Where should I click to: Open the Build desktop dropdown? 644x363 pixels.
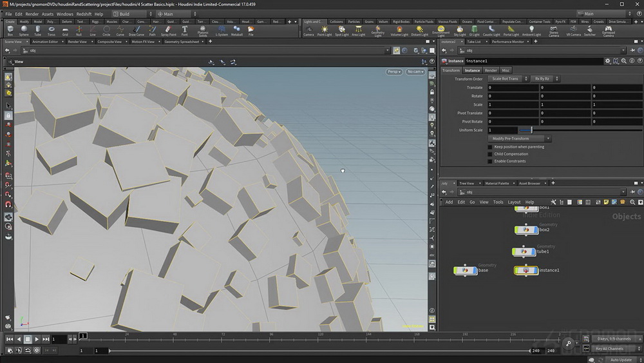coord(132,14)
